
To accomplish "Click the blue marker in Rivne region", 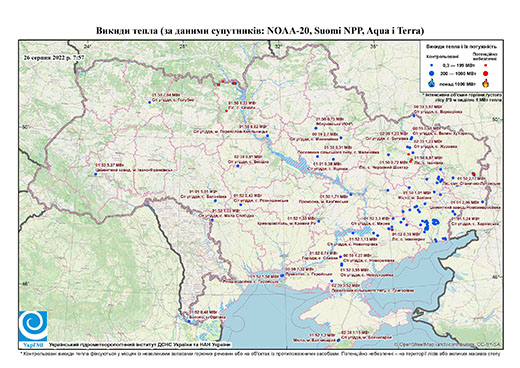I will 149,102.
